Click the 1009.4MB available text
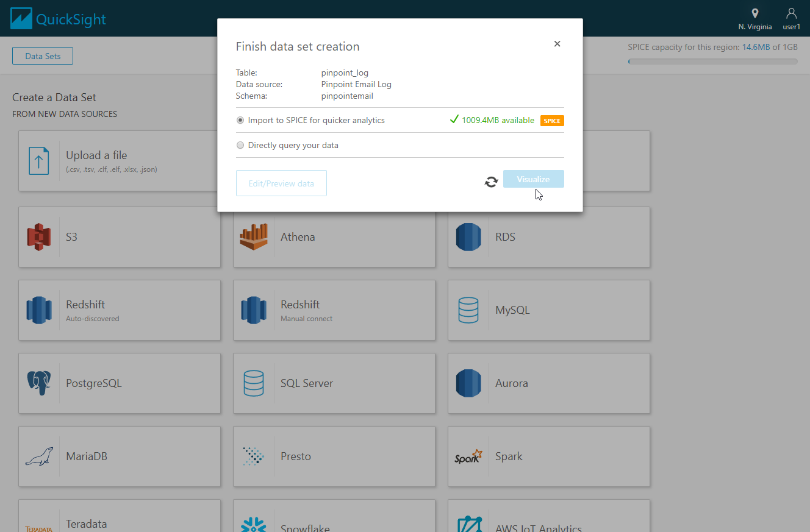 click(x=498, y=121)
